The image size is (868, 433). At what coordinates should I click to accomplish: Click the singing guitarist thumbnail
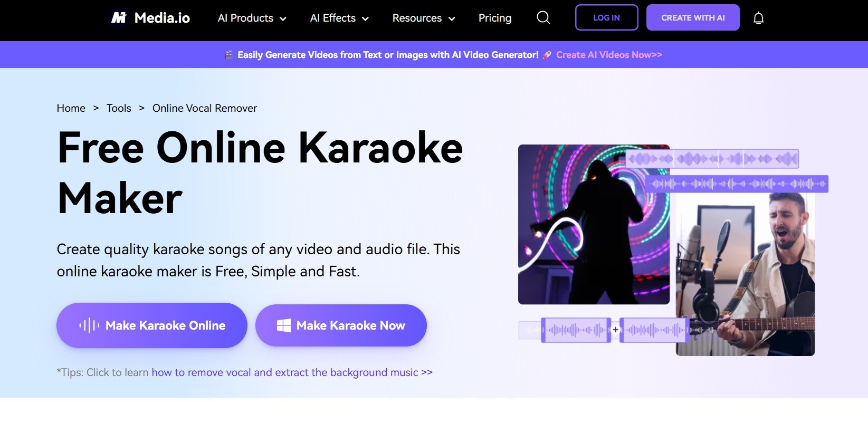click(745, 274)
